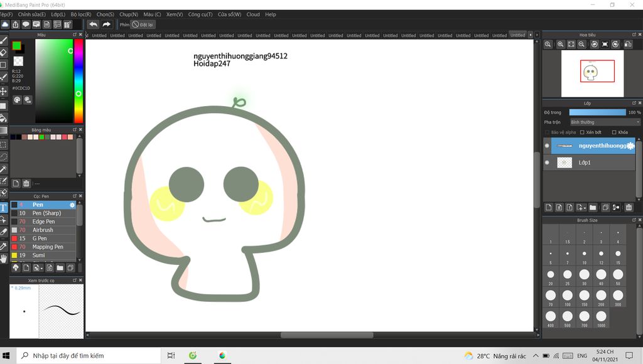Click the Đặt lại reset button
The image size is (643, 364).
[143, 24]
